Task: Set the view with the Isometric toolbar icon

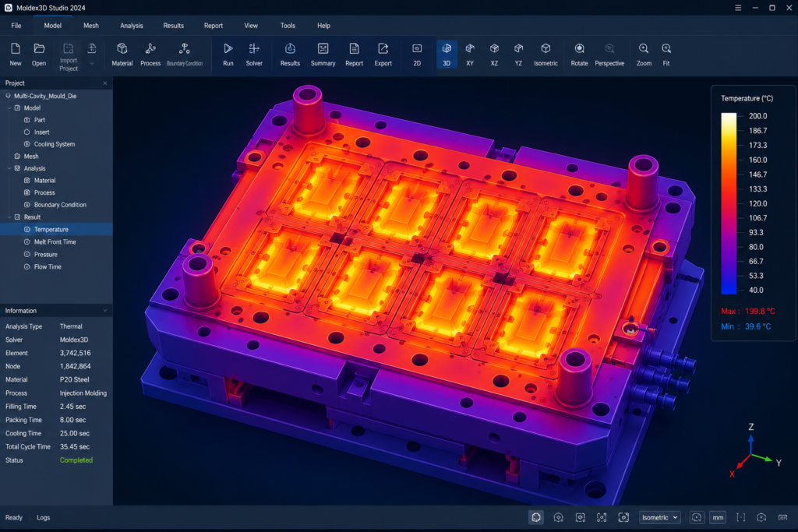Action: click(546, 55)
